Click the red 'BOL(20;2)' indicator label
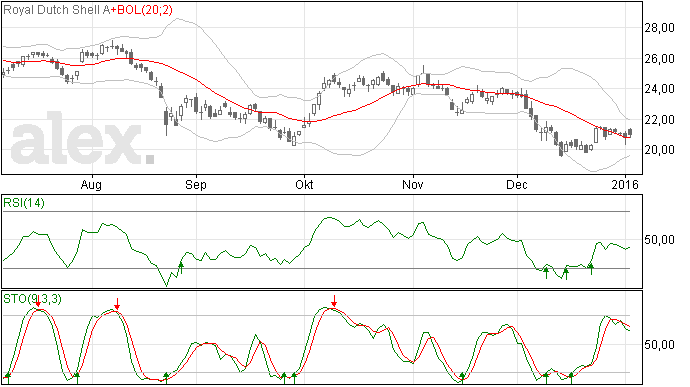This screenshot has height=387, width=690. pos(144,10)
